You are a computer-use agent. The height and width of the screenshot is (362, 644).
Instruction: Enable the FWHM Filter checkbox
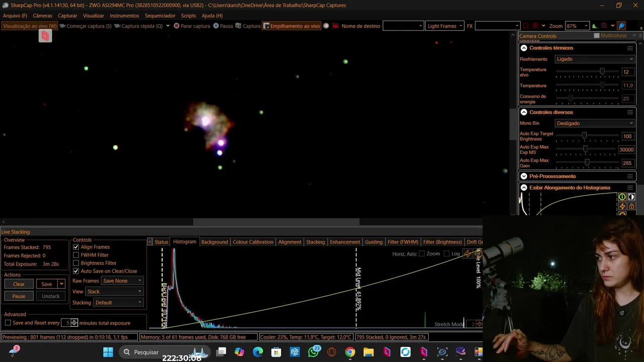[76, 255]
